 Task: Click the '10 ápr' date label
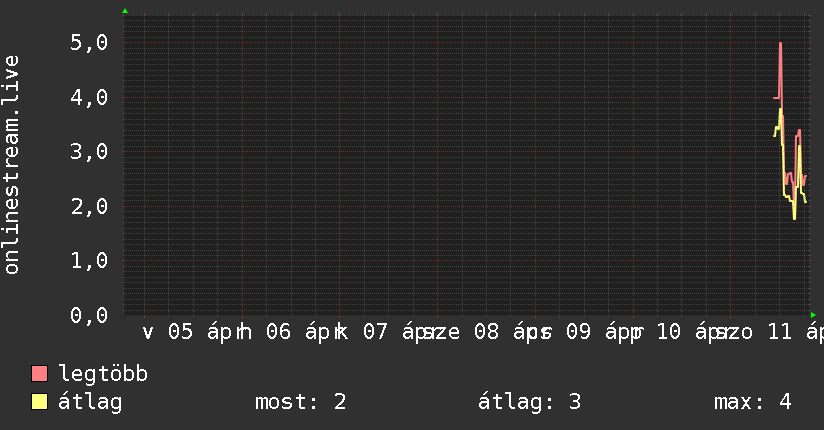pos(689,332)
